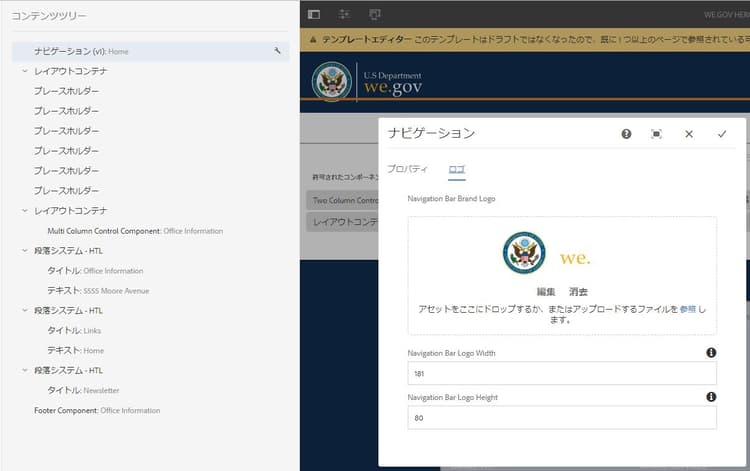Image resolution: width=750 pixels, height=471 pixels.
Task: Cancel the ナビゲーション dialog with the X icon
Action: click(x=689, y=134)
